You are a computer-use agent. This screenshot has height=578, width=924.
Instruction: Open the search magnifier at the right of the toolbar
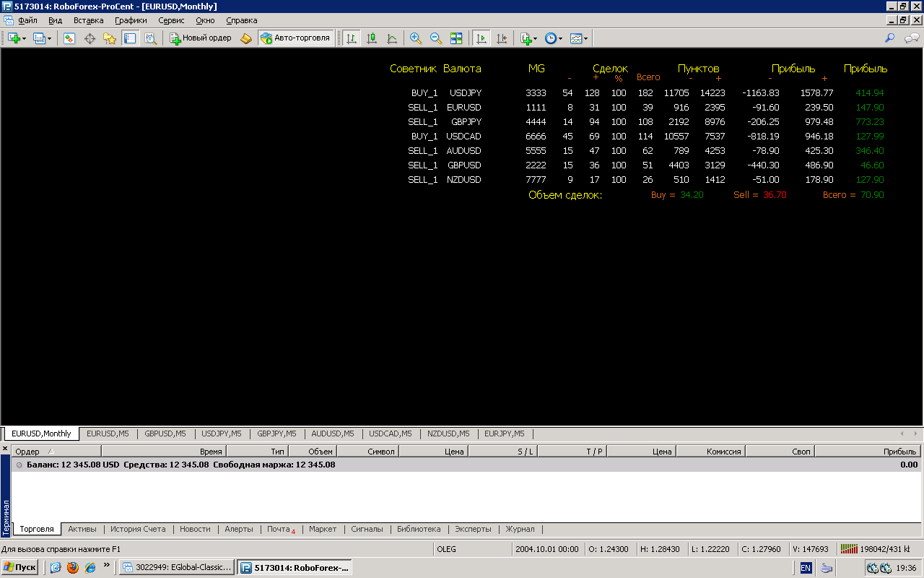coord(890,38)
